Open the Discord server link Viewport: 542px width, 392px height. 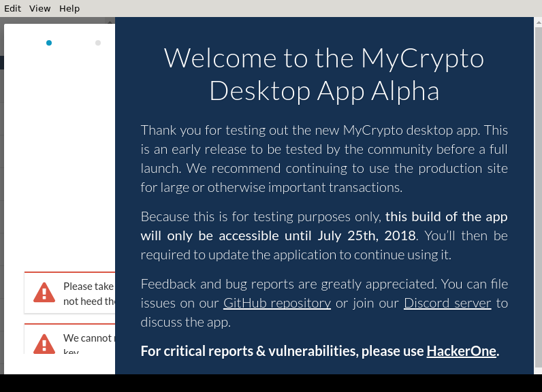point(447,303)
